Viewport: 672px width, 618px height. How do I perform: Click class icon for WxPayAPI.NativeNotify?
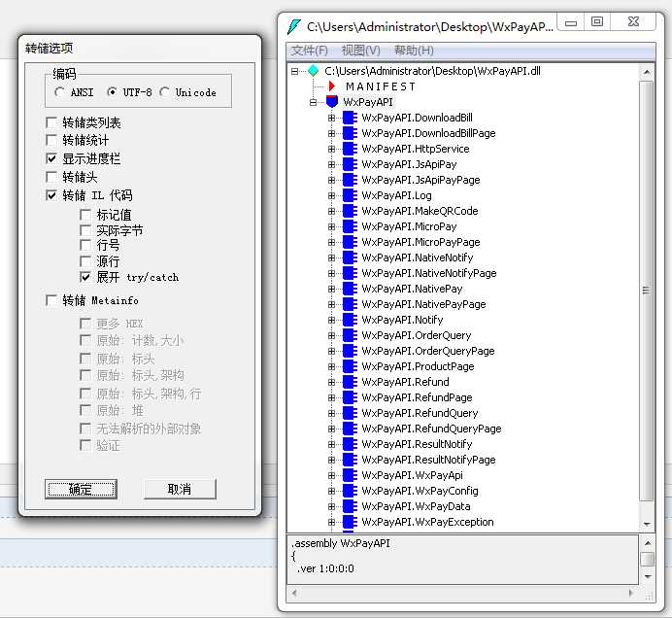point(350,257)
